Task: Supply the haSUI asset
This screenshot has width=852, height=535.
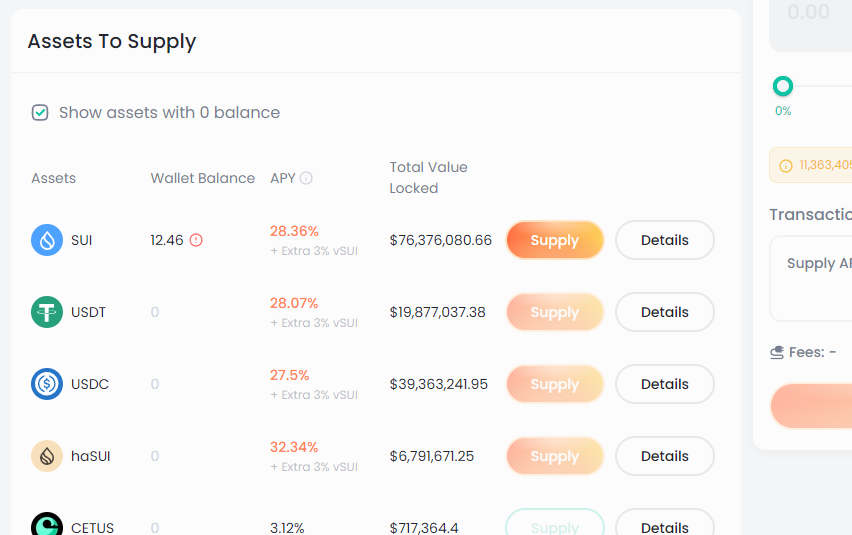Action: [x=555, y=456]
